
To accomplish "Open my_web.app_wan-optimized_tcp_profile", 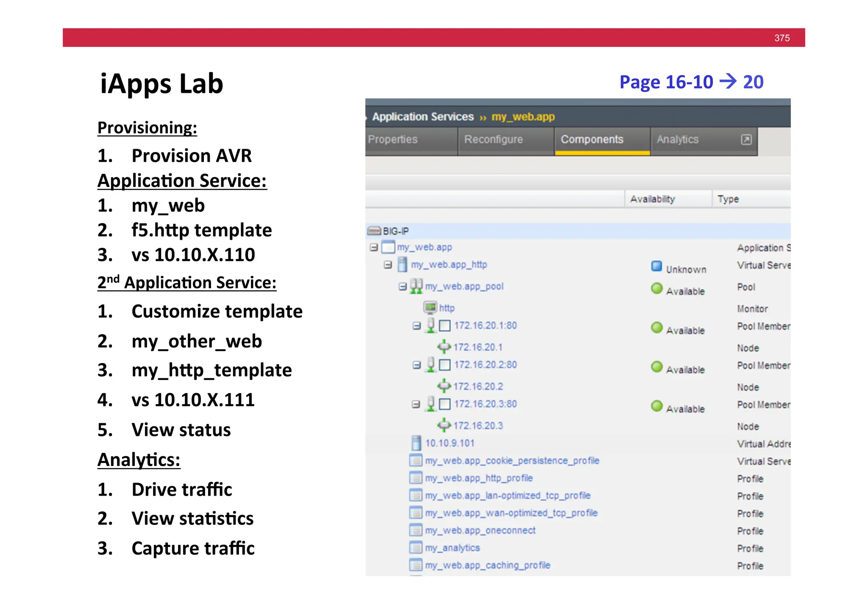I will click(x=511, y=513).
